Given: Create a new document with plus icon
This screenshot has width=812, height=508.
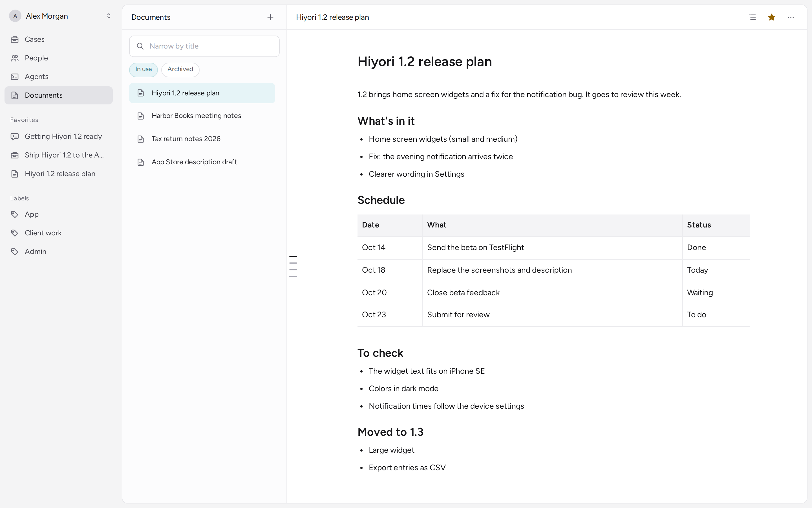Looking at the screenshot, I should 270,17.
